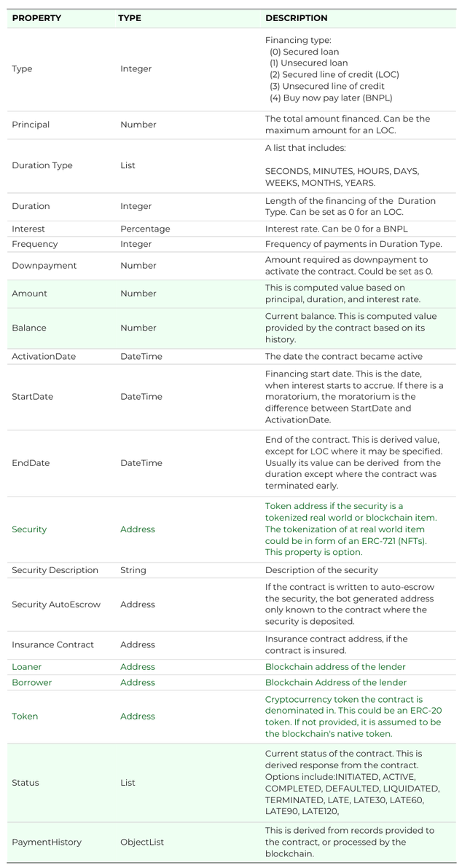This screenshot has width=462, height=868.
Task: Select the StartDate property cell
Action: tap(32, 397)
